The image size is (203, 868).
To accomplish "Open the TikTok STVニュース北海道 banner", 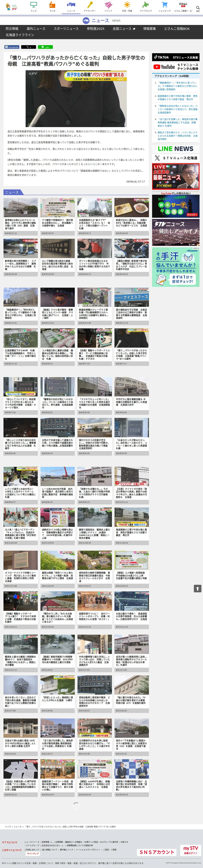I will coord(176,57).
